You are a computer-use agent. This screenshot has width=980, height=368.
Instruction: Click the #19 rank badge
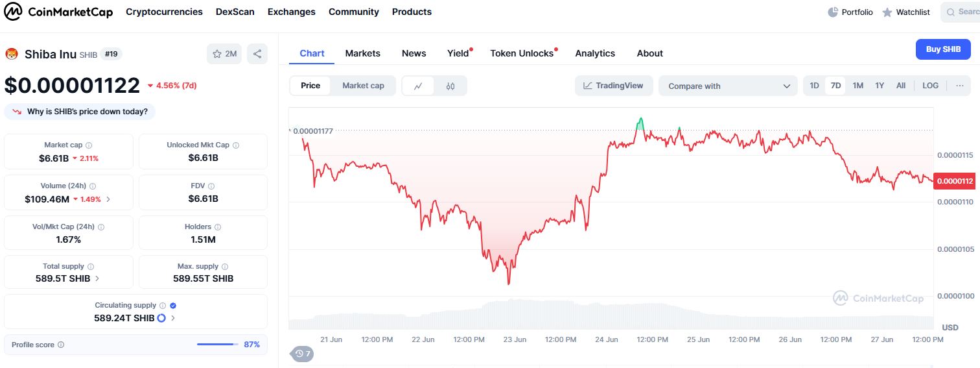tap(111, 54)
